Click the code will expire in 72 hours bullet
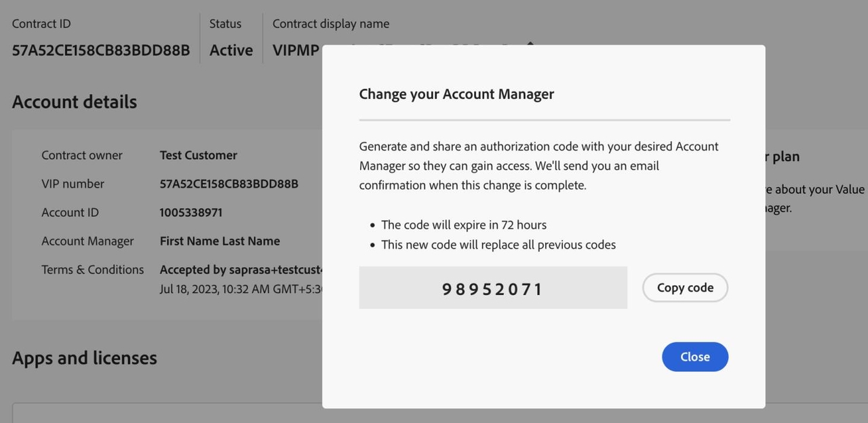The image size is (868, 423). 463,224
